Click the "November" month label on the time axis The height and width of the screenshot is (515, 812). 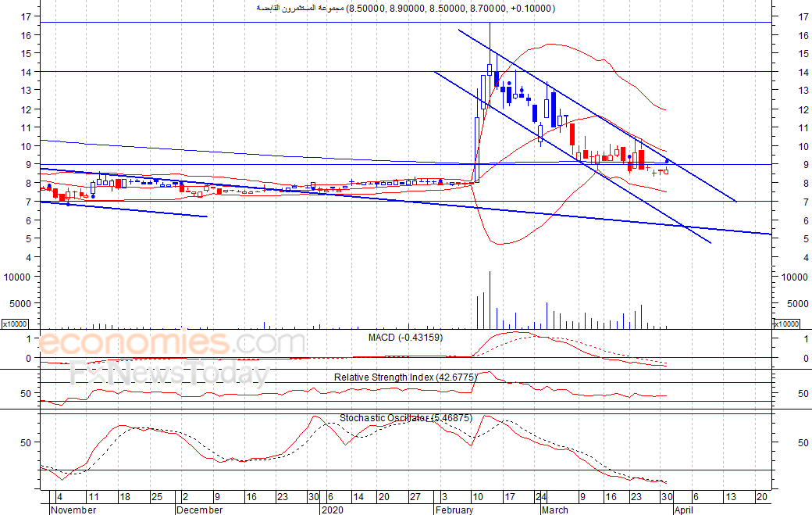tap(73, 510)
